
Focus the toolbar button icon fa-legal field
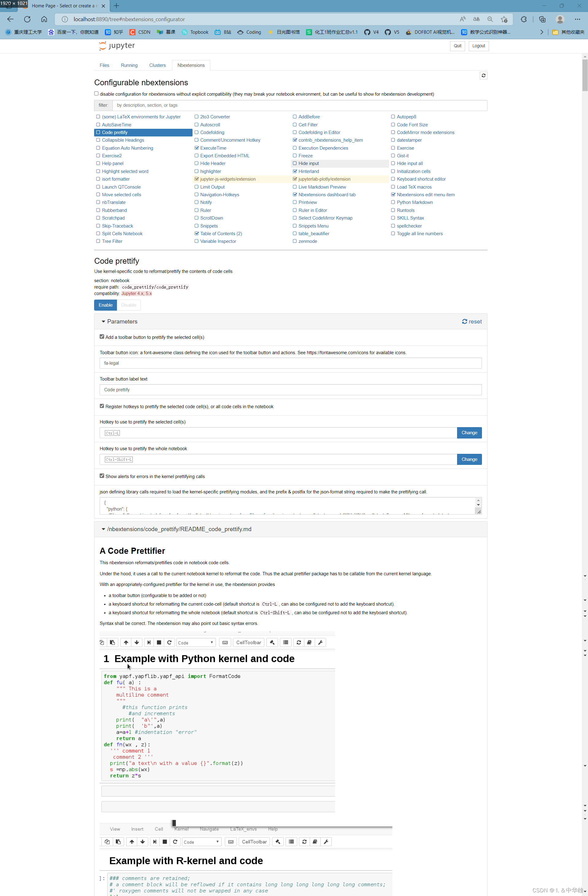[x=291, y=363]
